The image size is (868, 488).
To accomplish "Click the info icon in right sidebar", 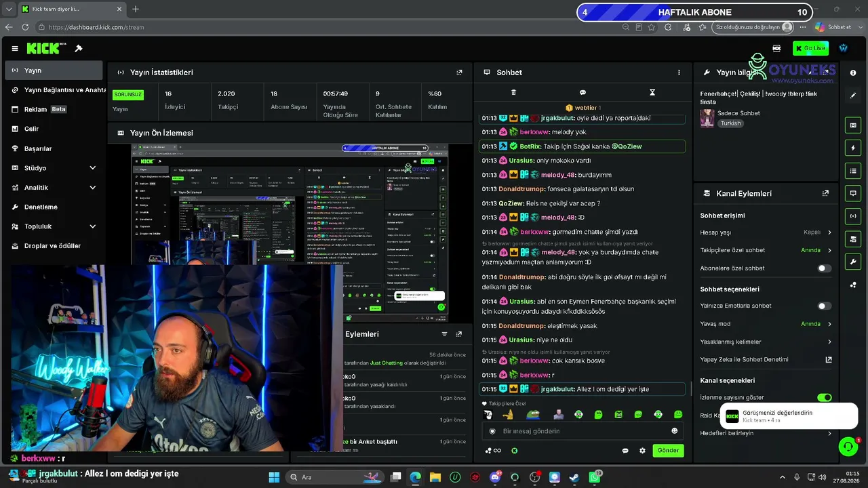I will 853,73.
